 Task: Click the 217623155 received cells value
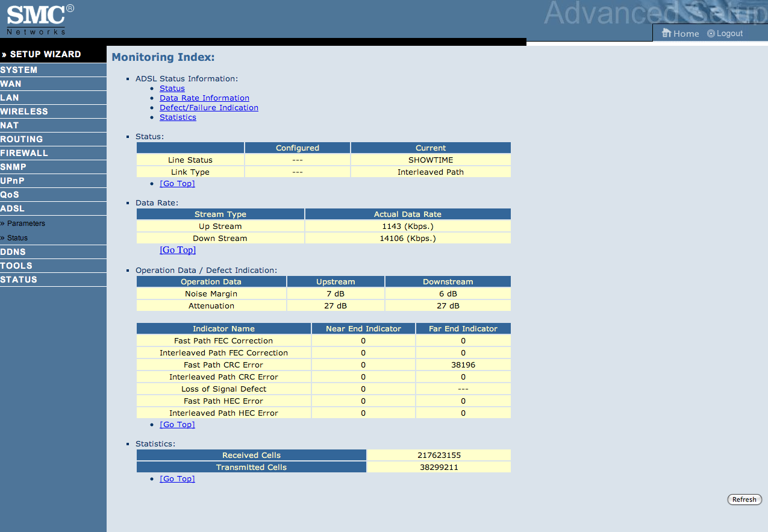click(x=439, y=455)
